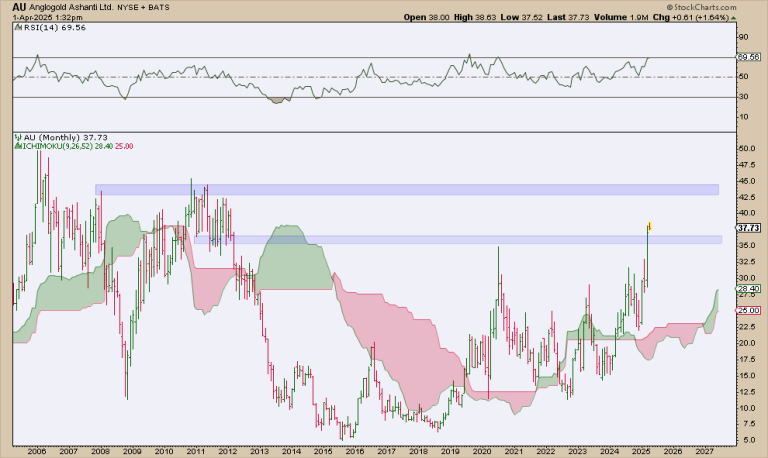This screenshot has width=768, height=458.
Task: Click the 2024 year label on time axis
Action: (x=609, y=452)
